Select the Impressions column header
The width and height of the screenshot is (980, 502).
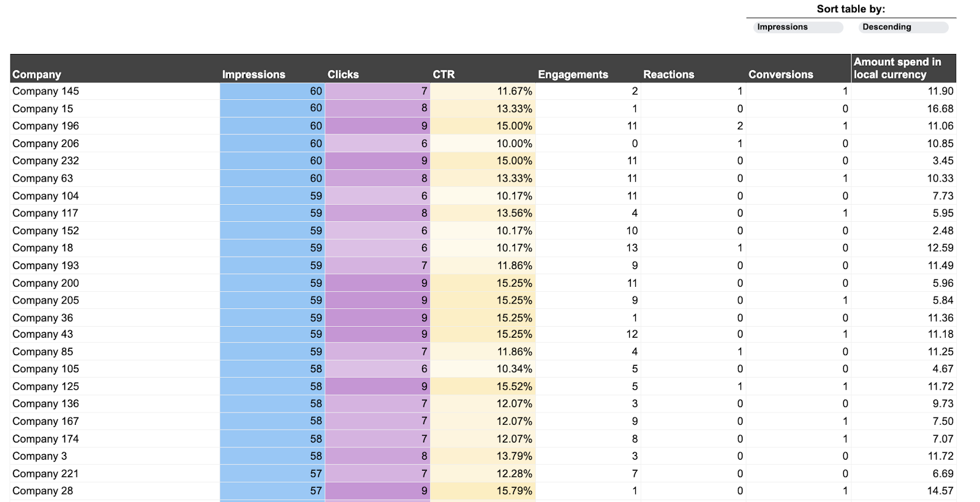point(254,74)
